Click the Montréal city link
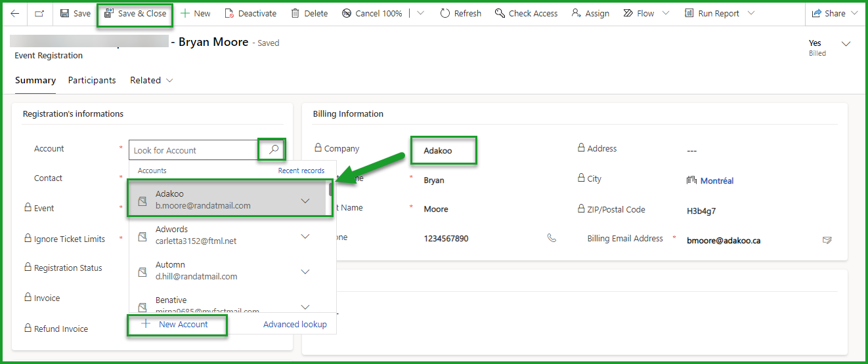This screenshot has height=364, width=868. [x=716, y=180]
